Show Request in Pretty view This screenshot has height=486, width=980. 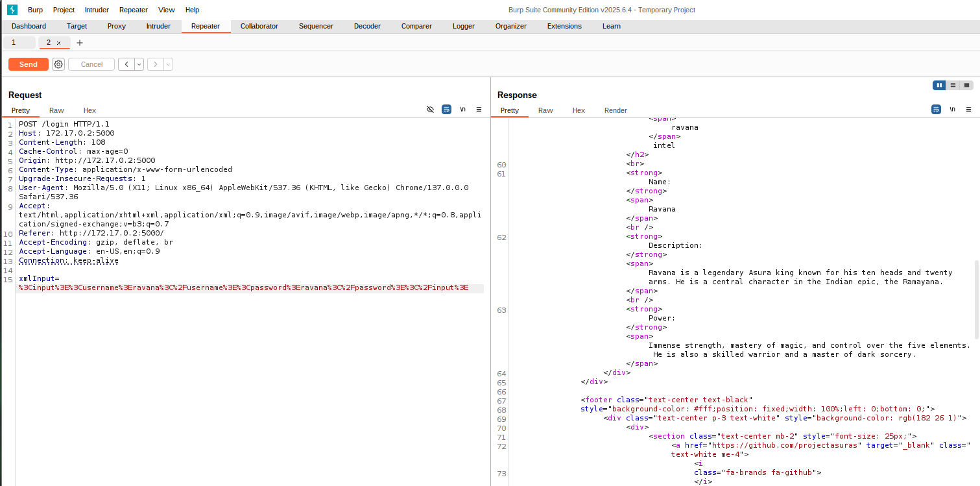point(21,110)
